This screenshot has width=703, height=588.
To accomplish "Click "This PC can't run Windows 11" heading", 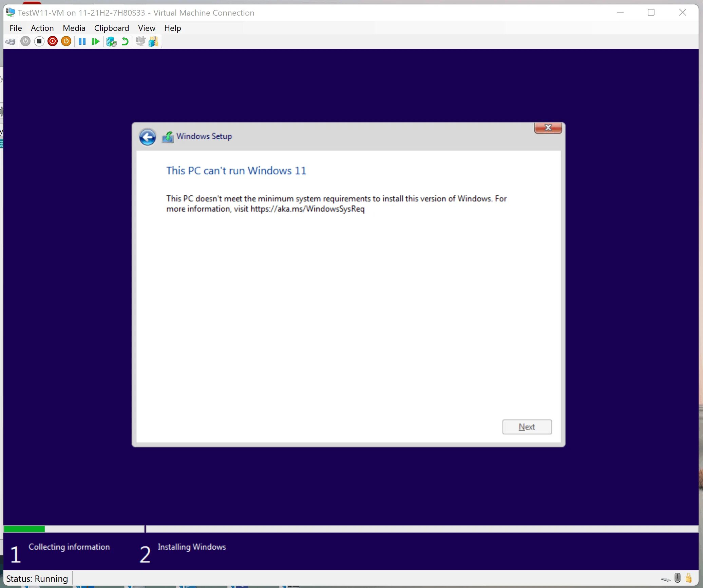I will [x=236, y=171].
